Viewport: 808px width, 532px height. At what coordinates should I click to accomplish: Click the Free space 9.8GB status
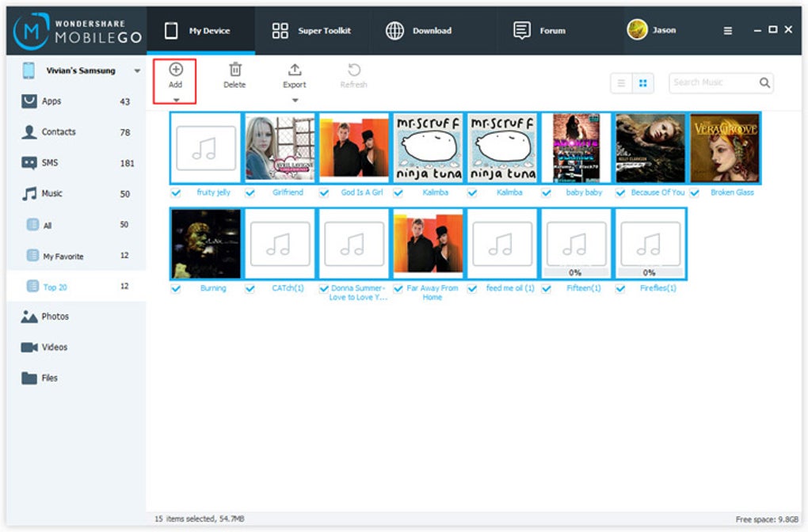point(767,519)
